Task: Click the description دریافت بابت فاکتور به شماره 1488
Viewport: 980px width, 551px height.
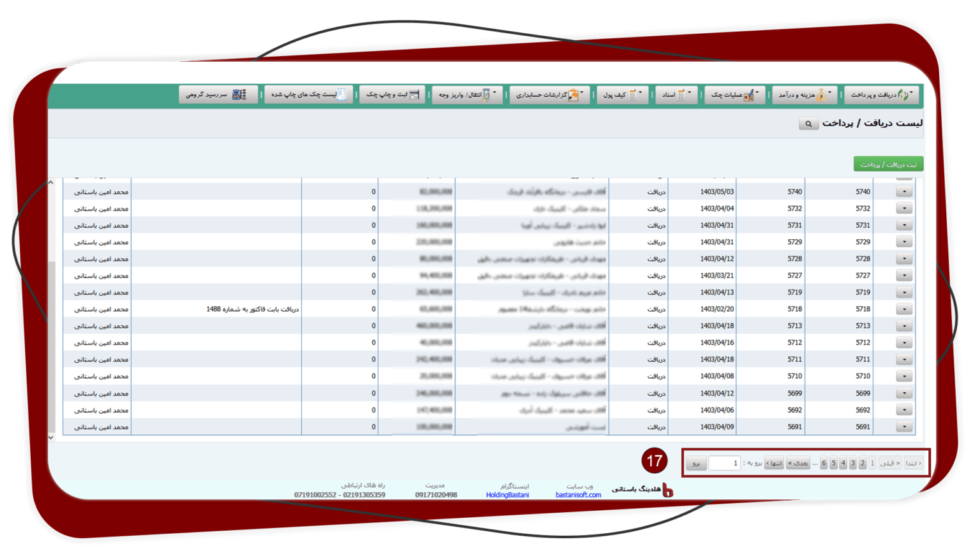Action: click(x=253, y=309)
